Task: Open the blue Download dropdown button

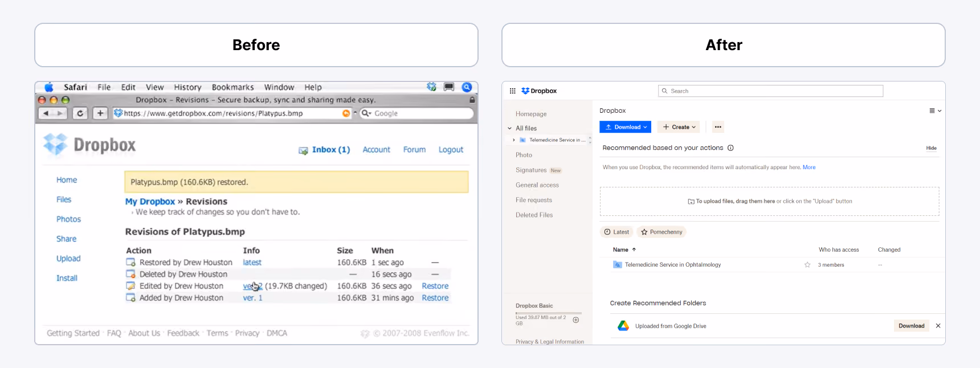Action: (625, 127)
